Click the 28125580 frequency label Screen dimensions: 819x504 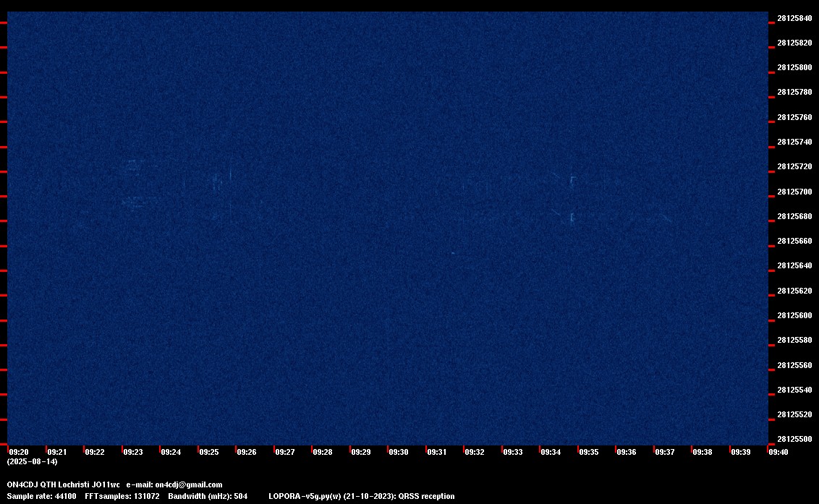794,341
